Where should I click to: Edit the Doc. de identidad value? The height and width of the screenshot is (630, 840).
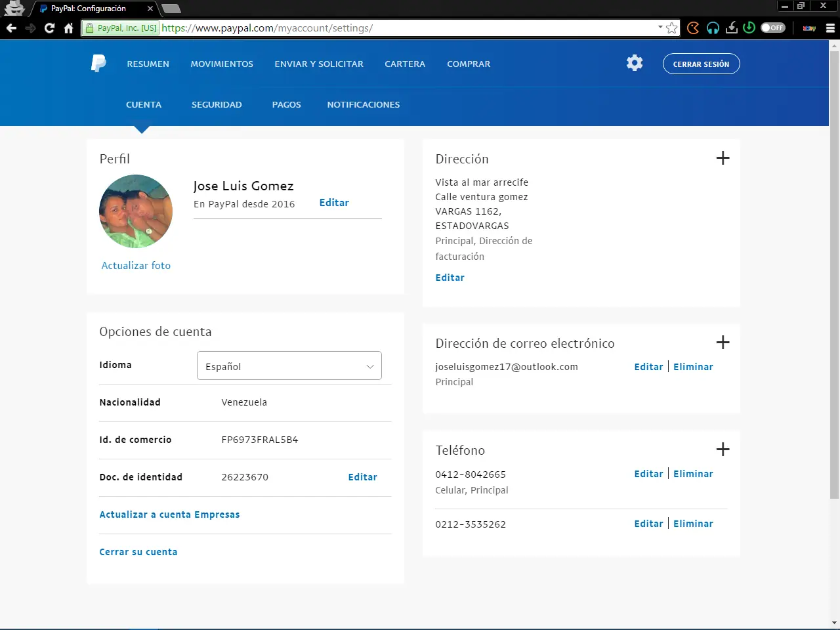click(363, 477)
